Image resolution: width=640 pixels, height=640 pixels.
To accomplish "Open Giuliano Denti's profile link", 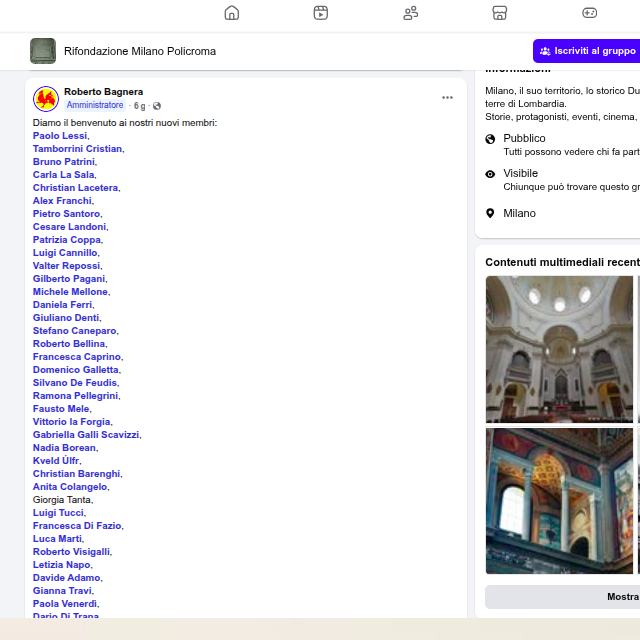I will click(x=66, y=318).
